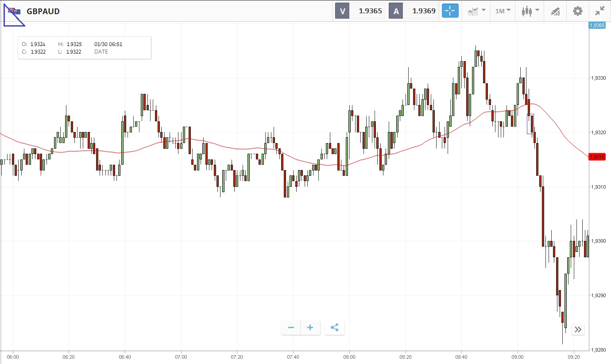Open the compare chart dropdown
The image size is (611, 364).
pyautogui.click(x=477, y=11)
